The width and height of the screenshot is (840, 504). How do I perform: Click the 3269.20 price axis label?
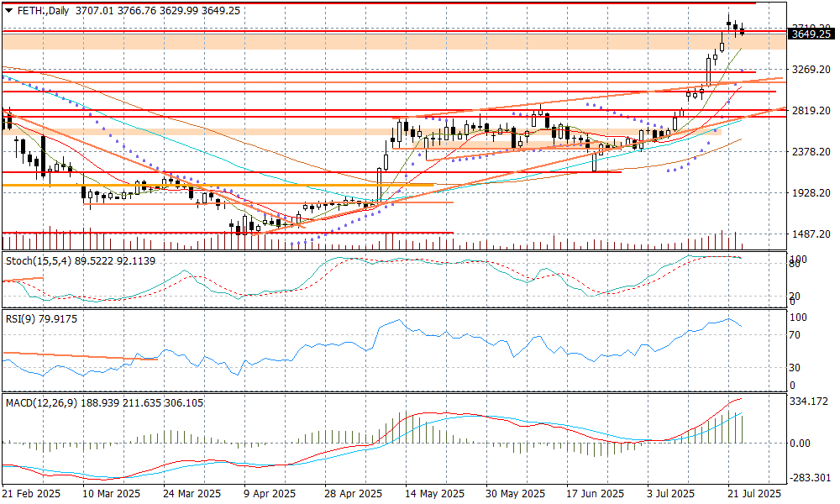point(811,70)
